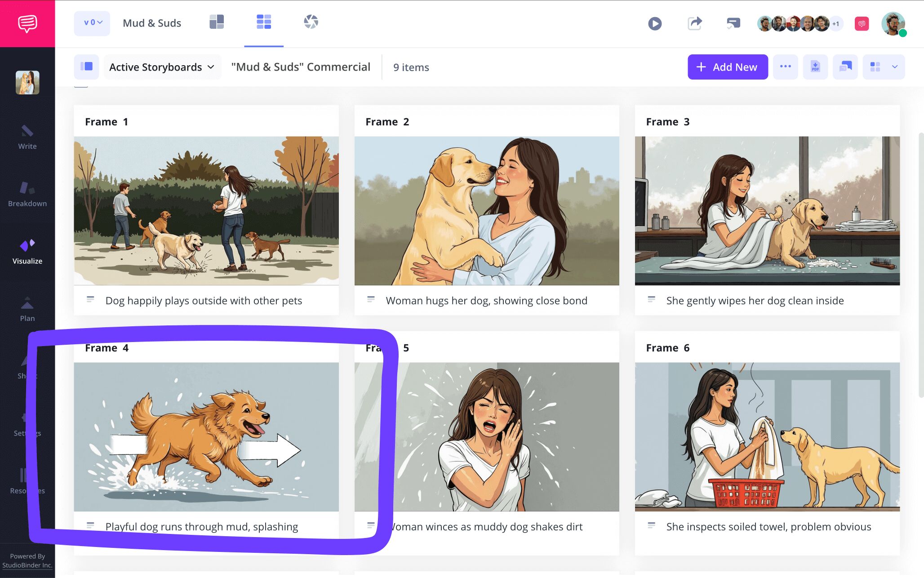Open the pink chat notification icon

[x=862, y=23]
